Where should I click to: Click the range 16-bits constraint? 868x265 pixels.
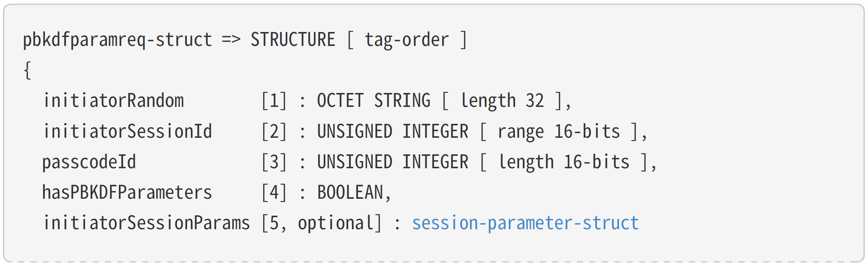coord(559,131)
